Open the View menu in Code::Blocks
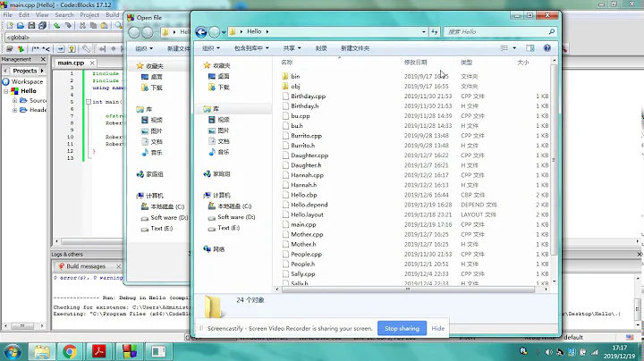This screenshot has width=644, height=361. click(42, 15)
